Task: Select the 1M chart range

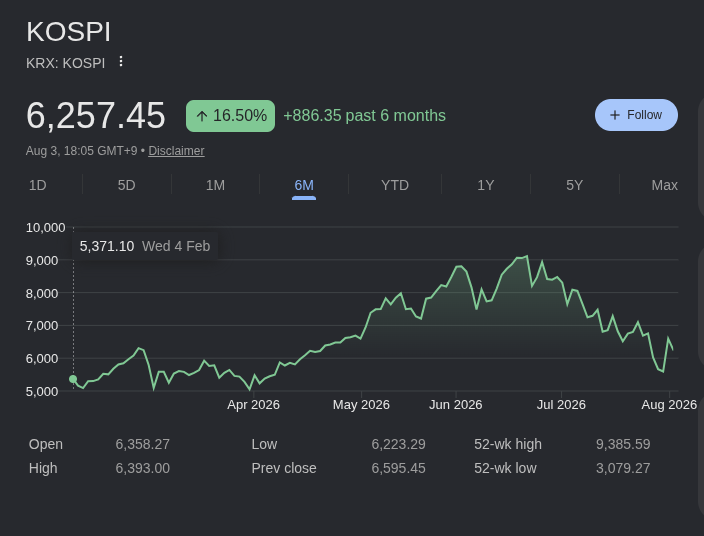Action: tap(216, 185)
